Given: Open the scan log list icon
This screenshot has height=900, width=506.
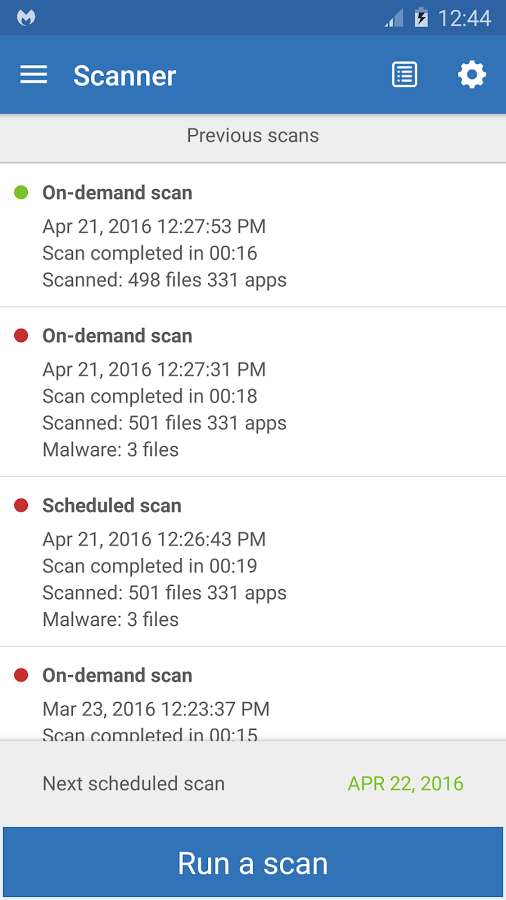Looking at the screenshot, I should (x=404, y=75).
